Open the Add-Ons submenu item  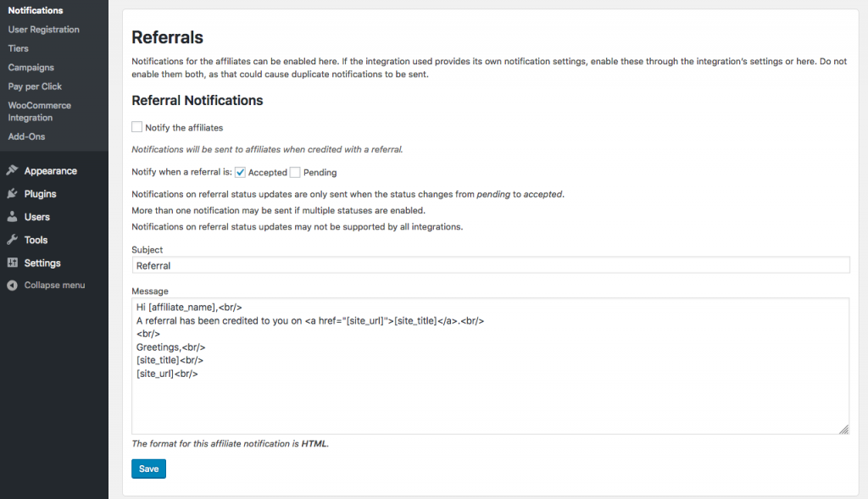(x=26, y=136)
